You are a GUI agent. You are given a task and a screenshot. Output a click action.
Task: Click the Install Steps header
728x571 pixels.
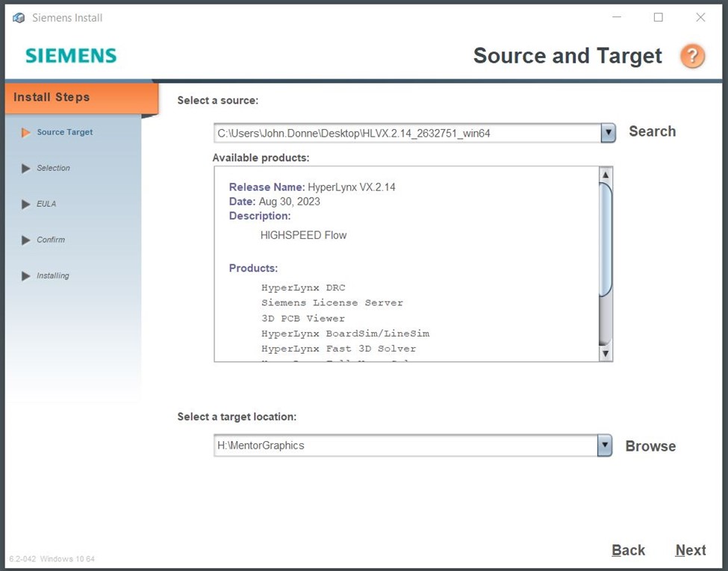coord(81,98)
